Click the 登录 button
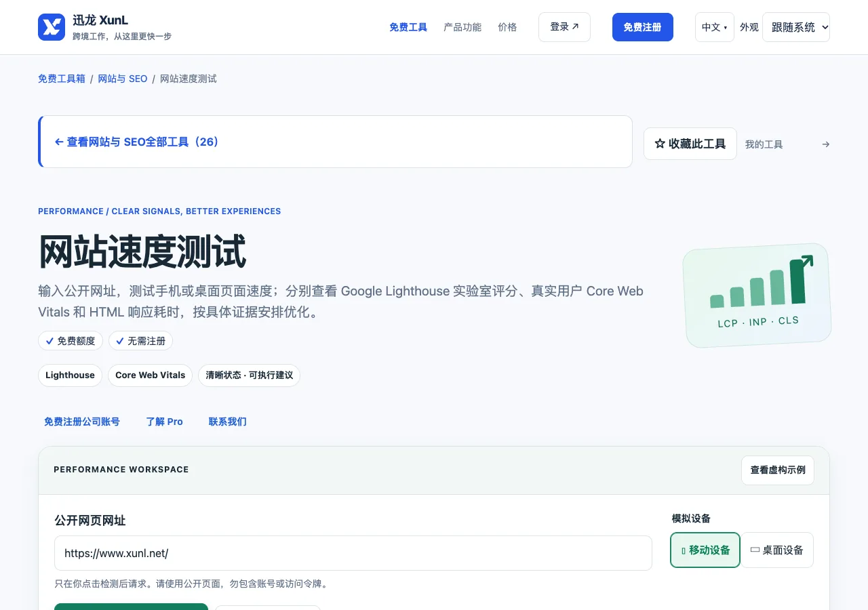 point(564,27)
